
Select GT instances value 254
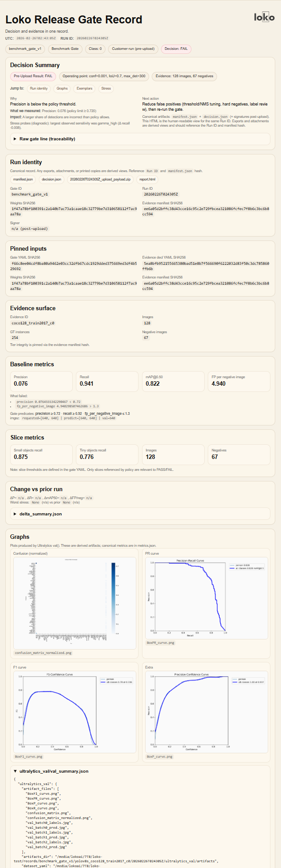click(15, 337)
